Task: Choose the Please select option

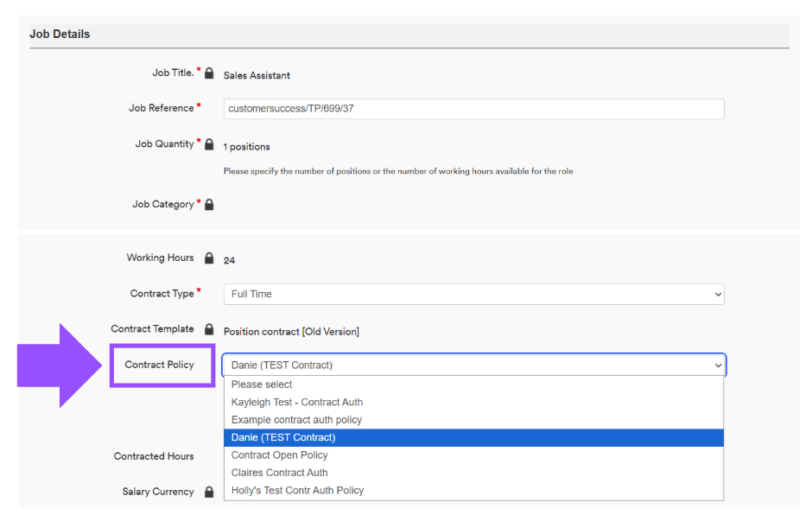Action: coord(474,385)
